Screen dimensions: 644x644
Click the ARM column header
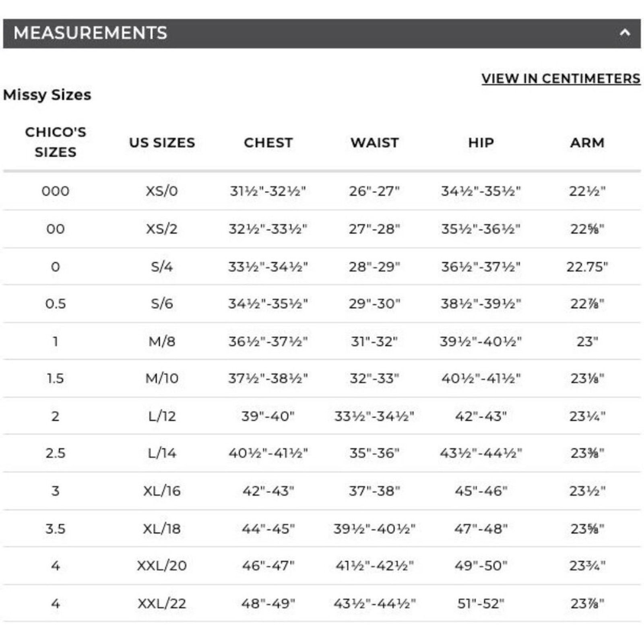587,142
